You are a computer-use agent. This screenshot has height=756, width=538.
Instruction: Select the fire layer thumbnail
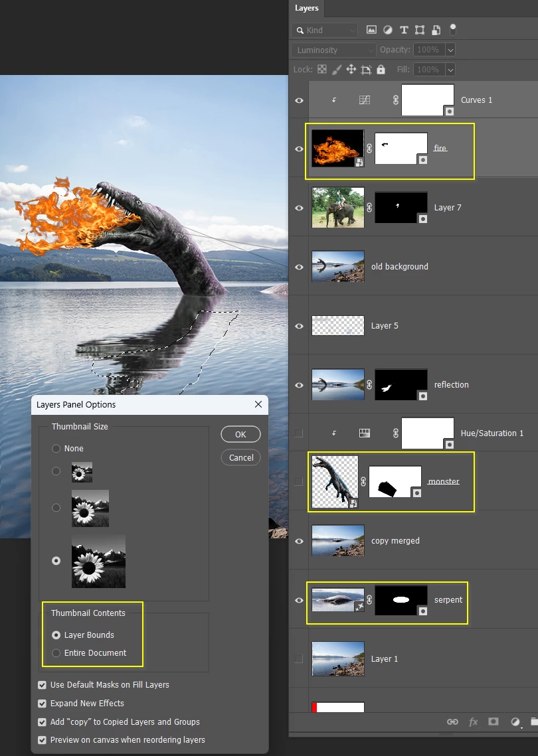(338, 149)
